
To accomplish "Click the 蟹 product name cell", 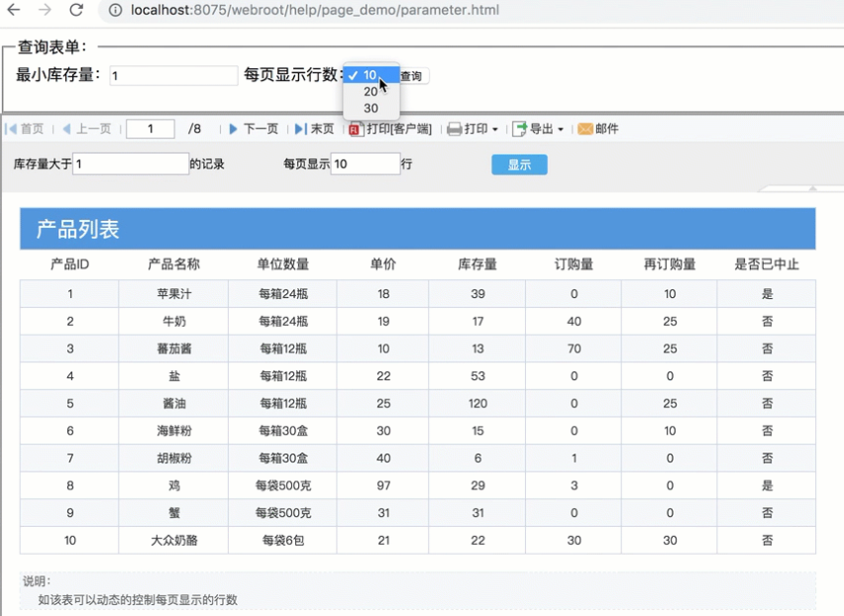I will click(x=174, y=513).
